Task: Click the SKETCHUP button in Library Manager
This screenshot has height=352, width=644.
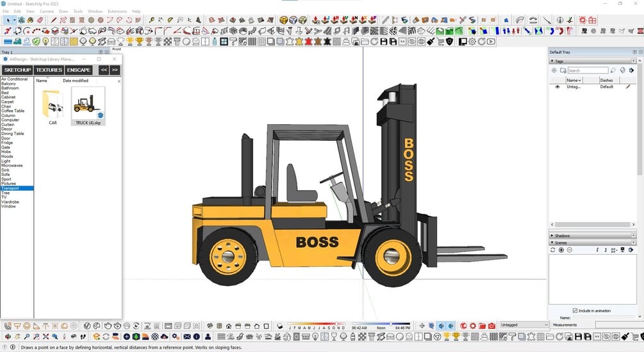Action: pyautogui.click(x=17, y=70)
